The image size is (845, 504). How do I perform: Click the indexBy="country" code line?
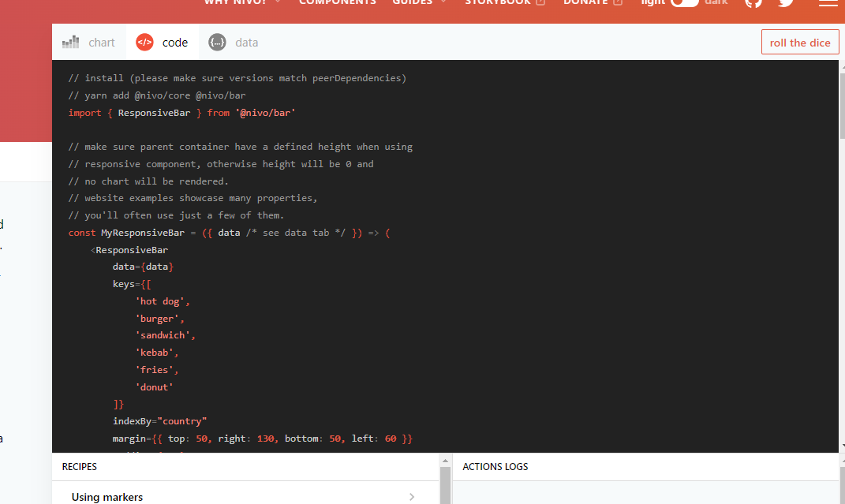[159, 421]
